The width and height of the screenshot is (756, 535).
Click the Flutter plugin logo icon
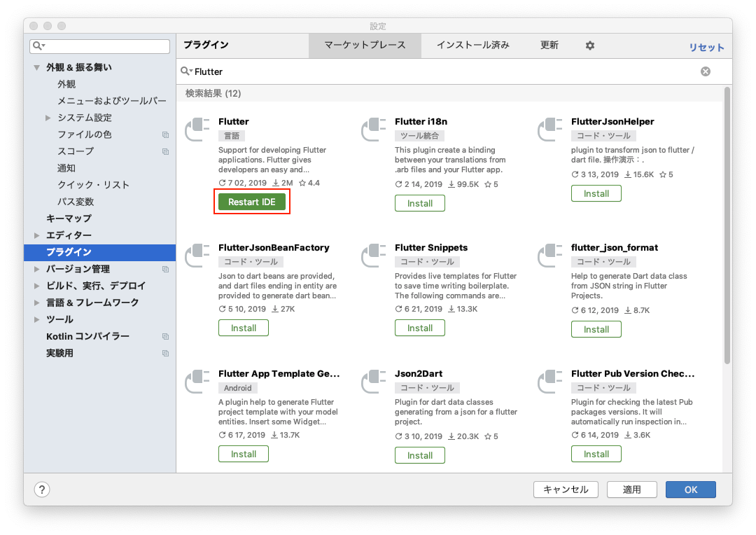point(197,129)
